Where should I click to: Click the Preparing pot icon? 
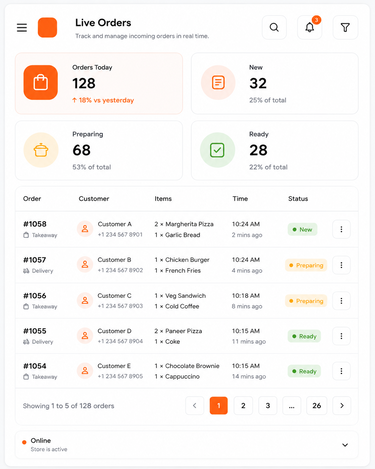pyautogui.click(x=41, y=150)
